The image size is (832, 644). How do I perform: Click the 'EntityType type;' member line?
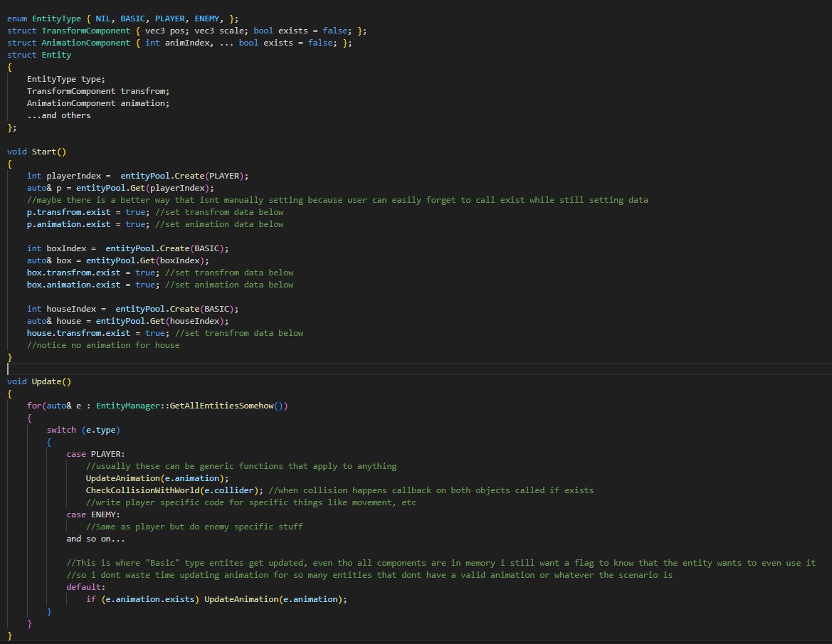[66, 79]
